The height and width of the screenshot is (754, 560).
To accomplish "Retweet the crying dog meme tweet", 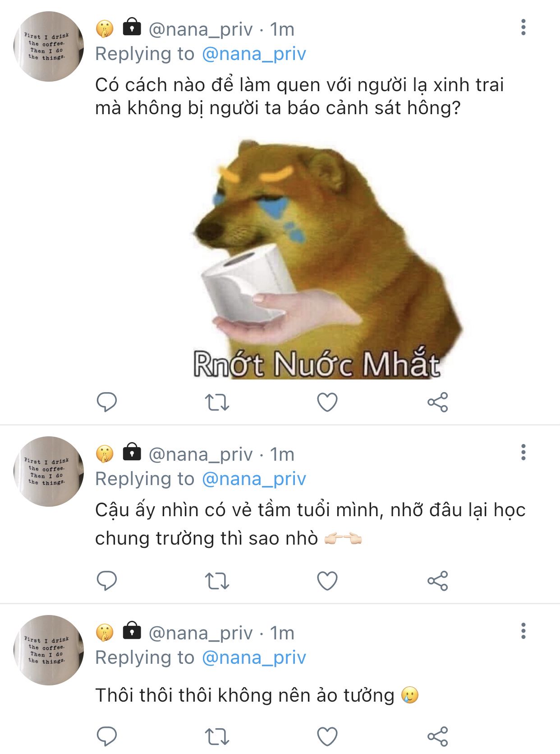I will coord(217,402).
